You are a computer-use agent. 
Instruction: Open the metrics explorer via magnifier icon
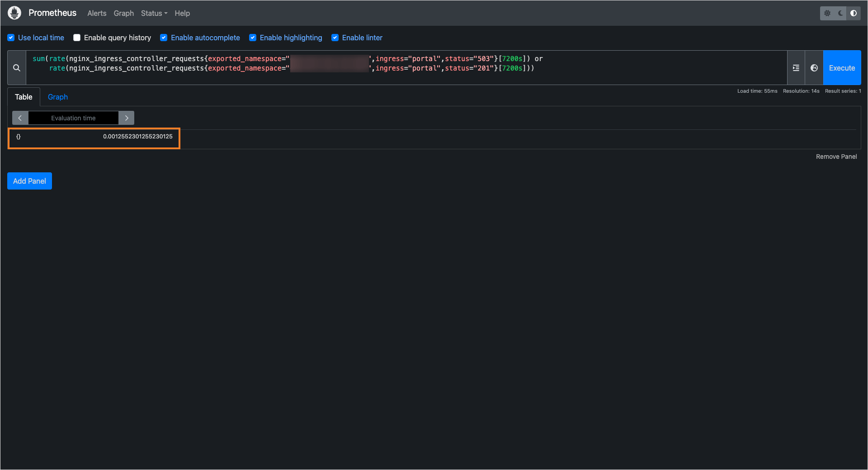16,67
